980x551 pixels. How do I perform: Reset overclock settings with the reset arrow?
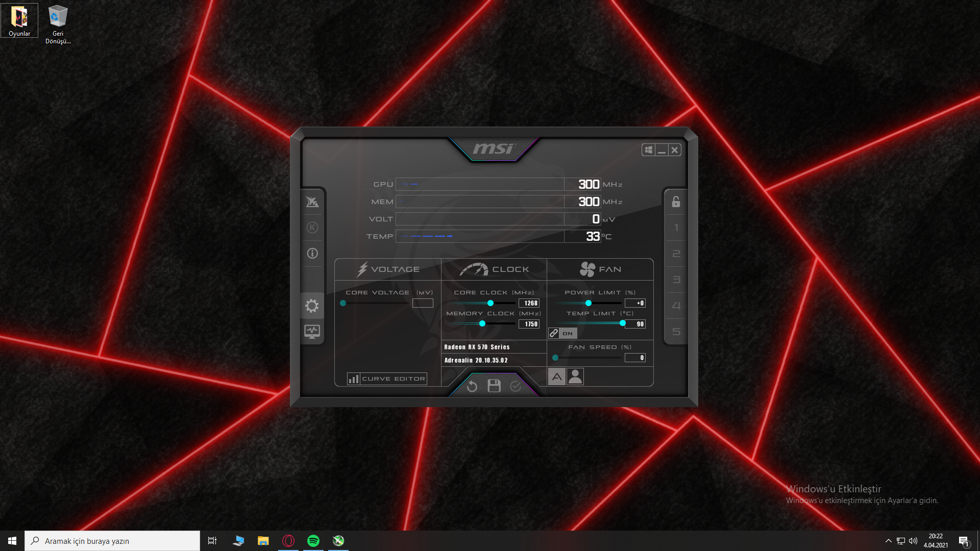pos(472,386)
